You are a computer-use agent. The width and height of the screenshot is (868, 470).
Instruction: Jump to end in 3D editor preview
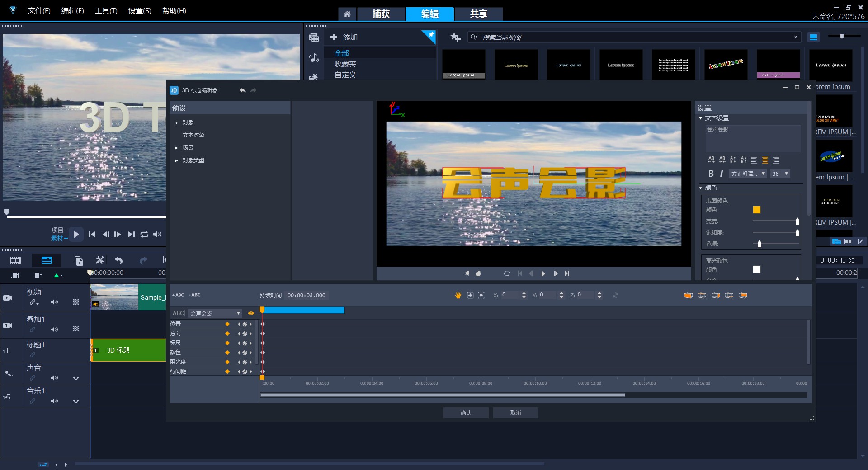pos(567,273)
